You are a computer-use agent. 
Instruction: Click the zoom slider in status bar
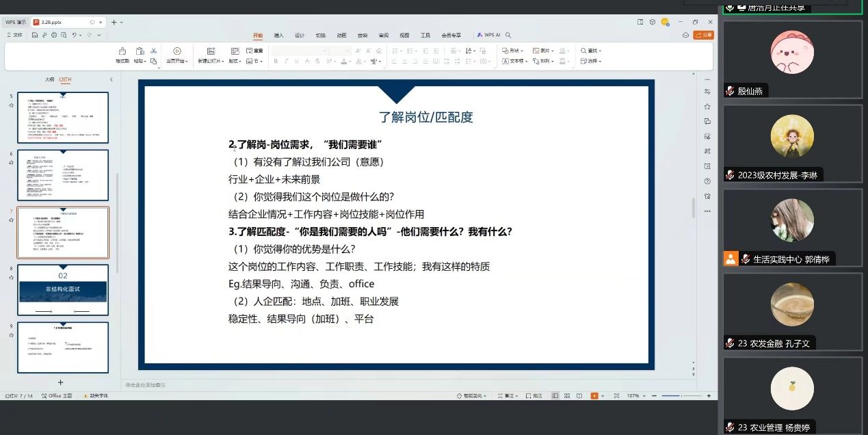tap(681, 396)
